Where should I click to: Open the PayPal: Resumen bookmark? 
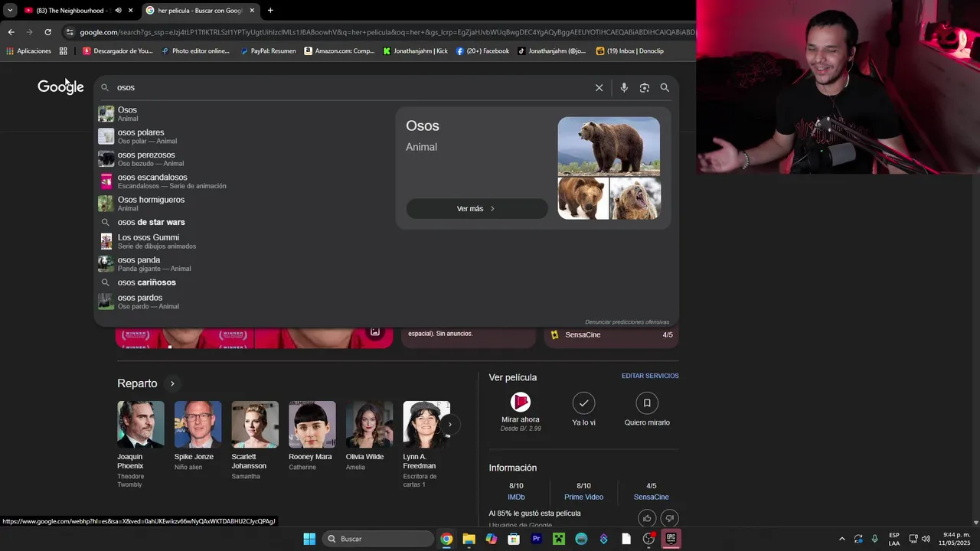pos(268,51)
